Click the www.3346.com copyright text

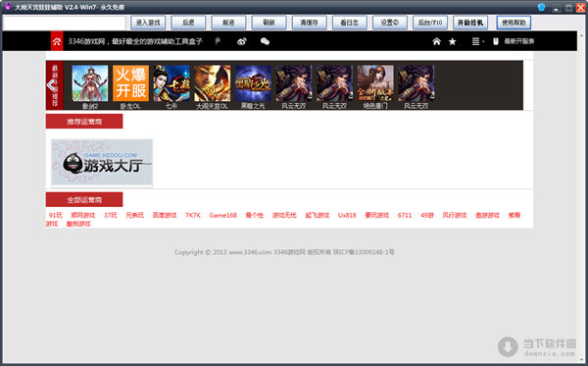250,252
